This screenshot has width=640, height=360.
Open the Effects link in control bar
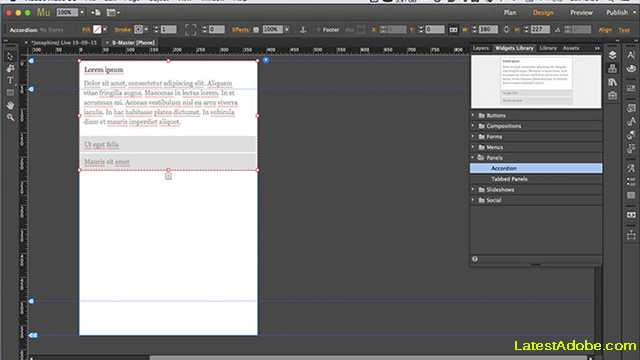pyautogui.click(x=240, y=29)
